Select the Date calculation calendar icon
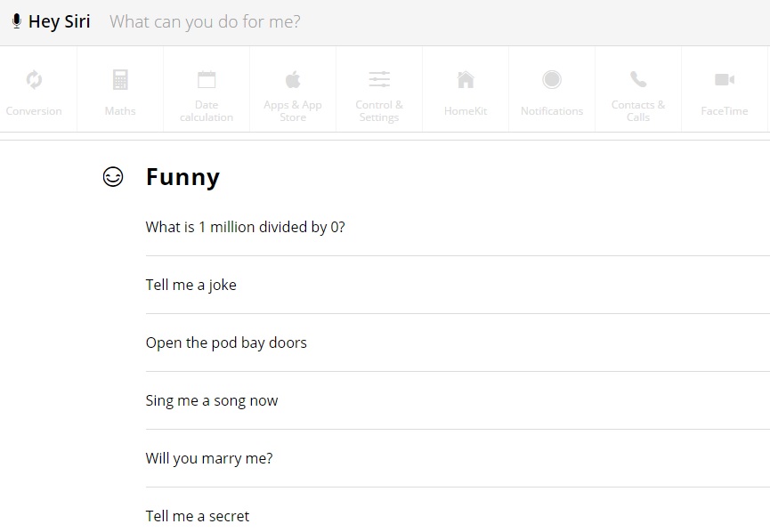This screenshot has height=532, width=770. tap(207, 79)
